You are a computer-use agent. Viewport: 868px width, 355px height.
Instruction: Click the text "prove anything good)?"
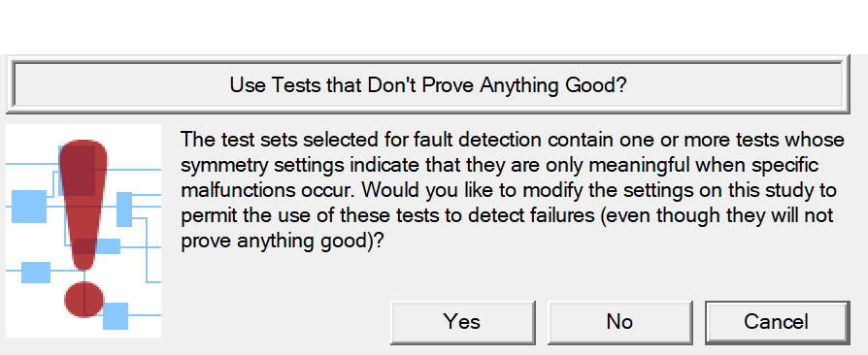coord(282,242)
